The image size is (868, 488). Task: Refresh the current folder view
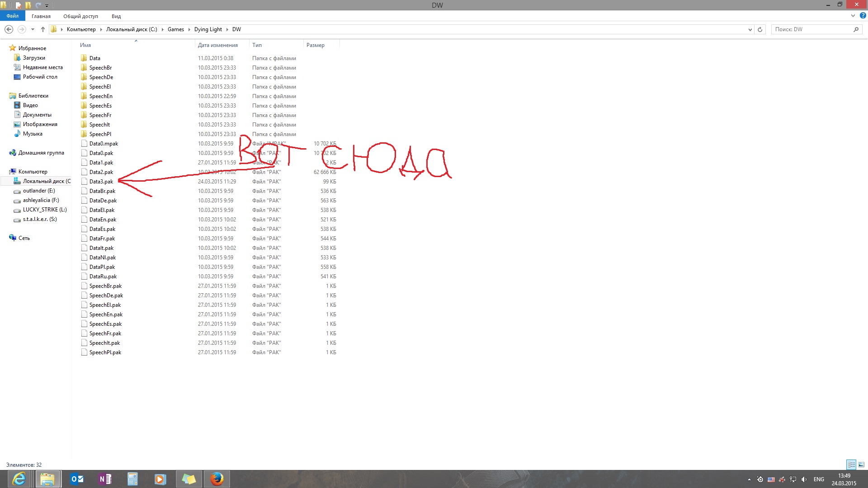(x=760, y=29)
